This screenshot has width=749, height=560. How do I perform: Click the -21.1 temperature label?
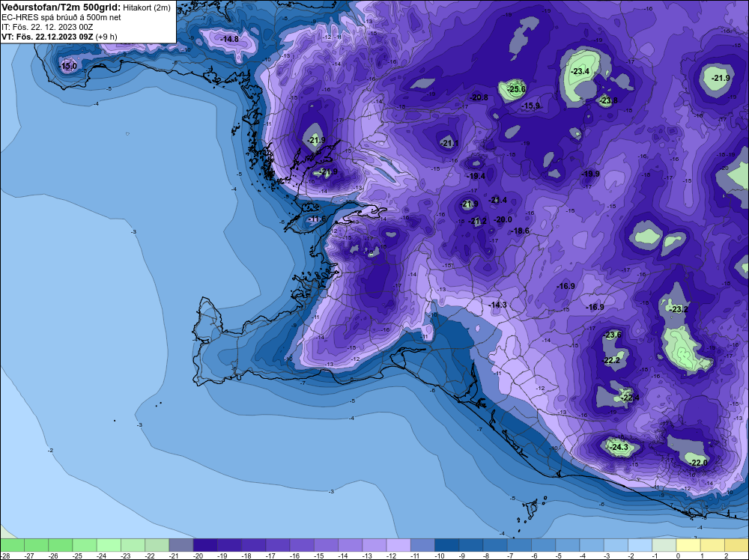click(x=449, y=143)
